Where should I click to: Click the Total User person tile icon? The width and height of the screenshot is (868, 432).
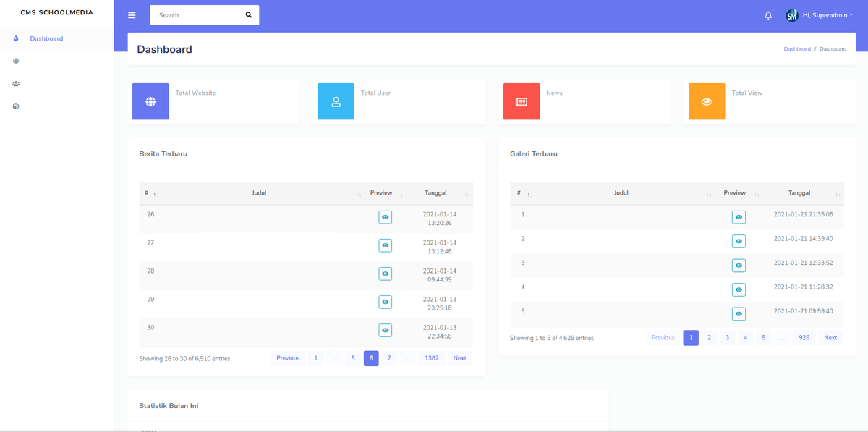click(x=336, y=101)
